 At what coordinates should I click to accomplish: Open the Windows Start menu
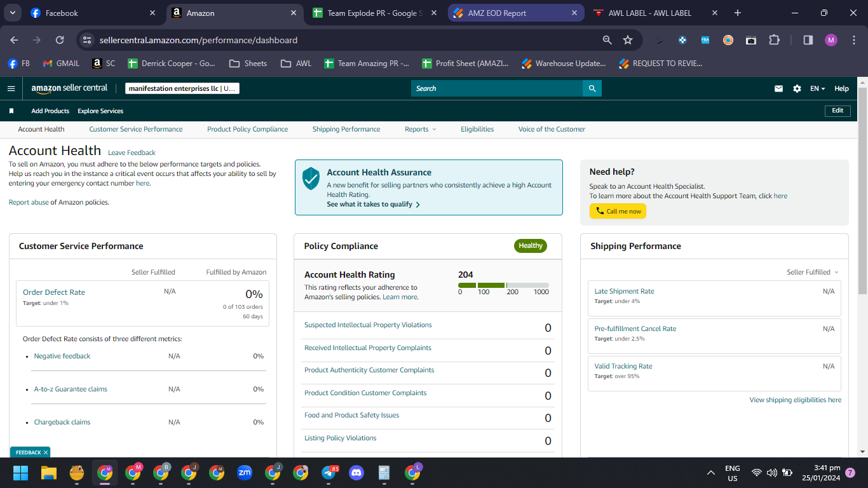click(x=21, y=473)
